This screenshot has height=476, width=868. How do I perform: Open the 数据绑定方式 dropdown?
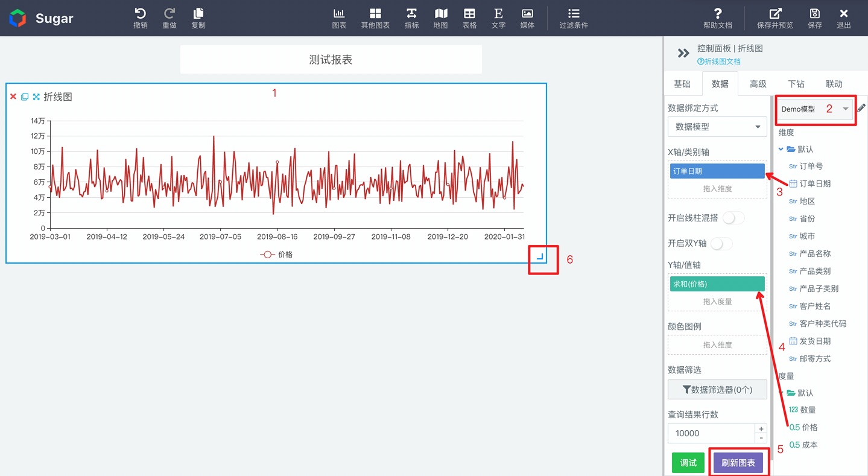717,127
